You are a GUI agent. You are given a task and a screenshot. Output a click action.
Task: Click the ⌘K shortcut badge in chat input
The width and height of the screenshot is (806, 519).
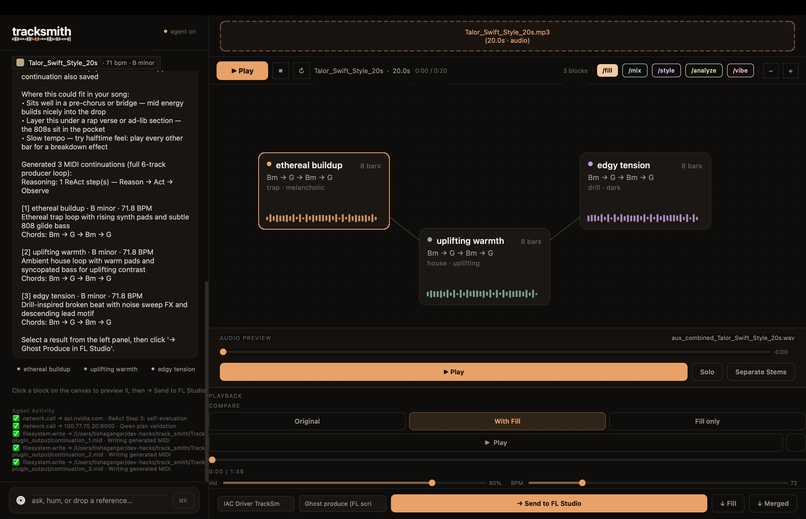pos(183,501)
